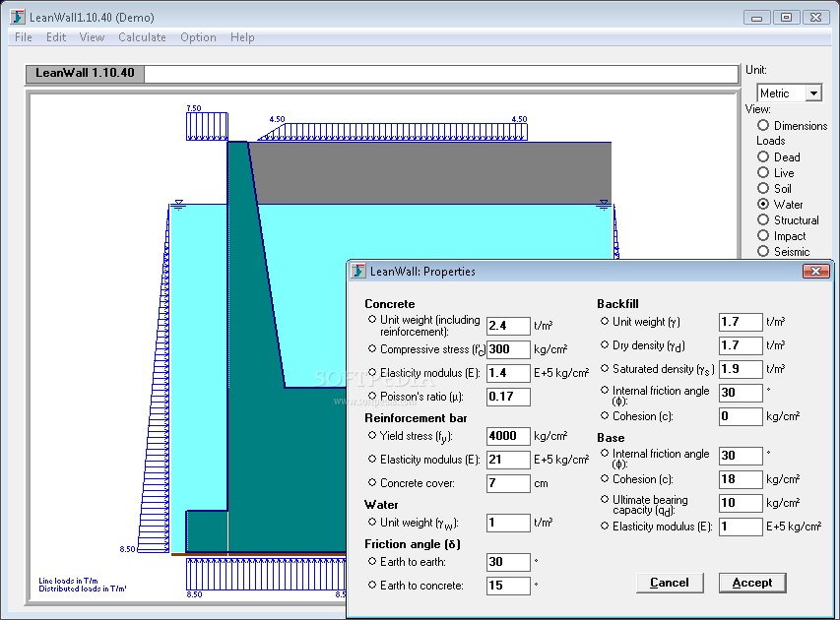
Task: Click the 'Reinforcement bar' section heading
Action: [416, 417]
